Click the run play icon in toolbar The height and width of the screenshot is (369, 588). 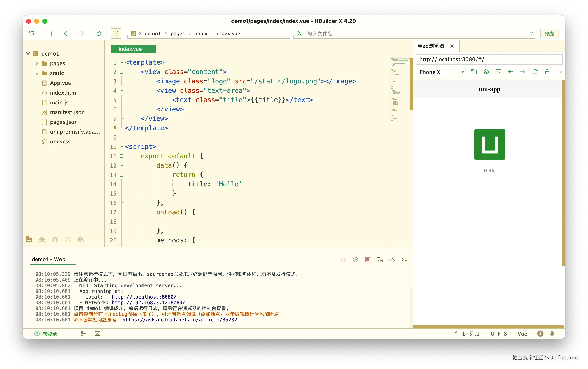(x=116, y=33)
